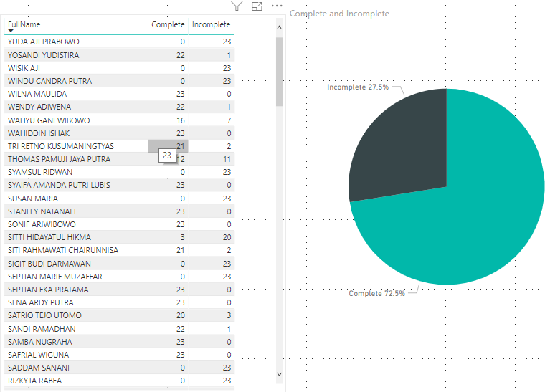550x392 pixels.
Task: Select row WAHIDDIN ISHAK
Action: (119, 133)
